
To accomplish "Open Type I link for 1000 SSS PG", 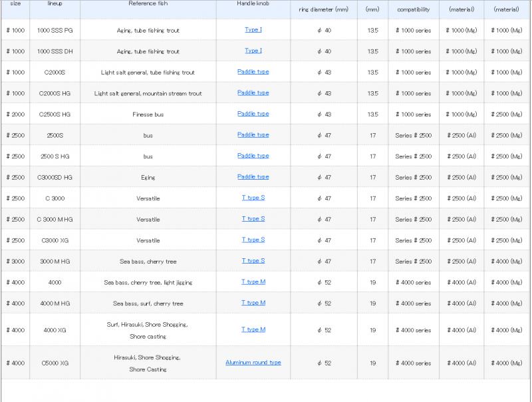I will (x=253, y=30).
